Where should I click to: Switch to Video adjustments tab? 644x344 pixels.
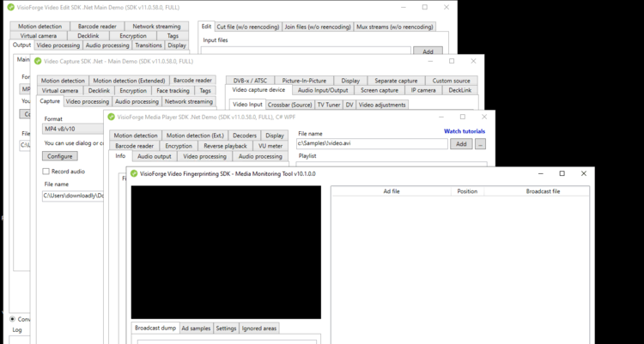tap(382, 105)
